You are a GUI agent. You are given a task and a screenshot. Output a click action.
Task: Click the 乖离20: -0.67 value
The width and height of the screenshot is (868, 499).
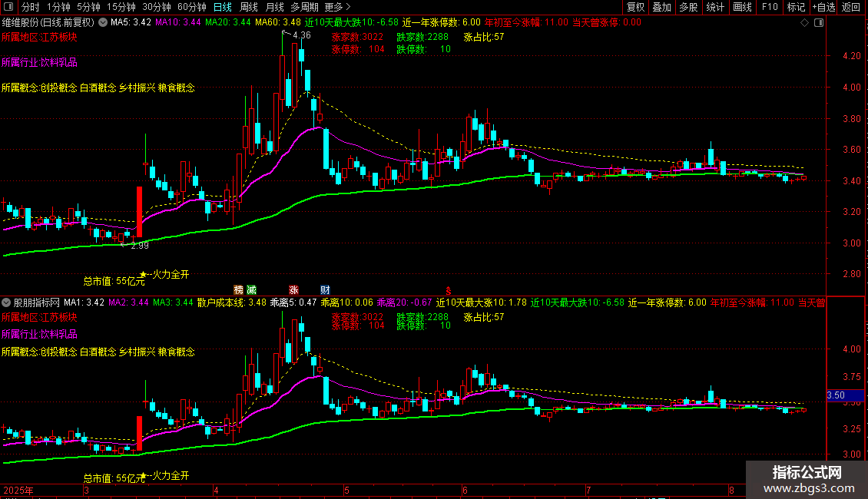(405, 302)
